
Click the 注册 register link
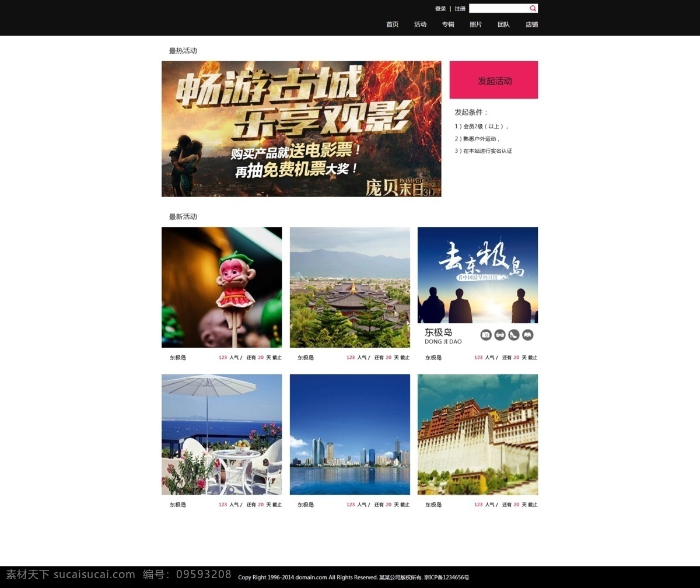pos(460,9)
